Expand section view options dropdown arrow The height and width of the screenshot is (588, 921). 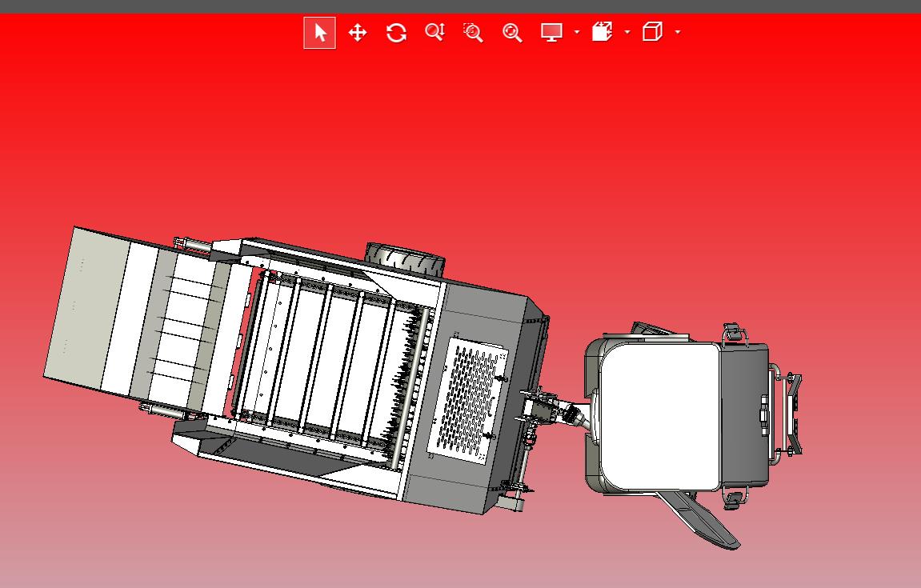(627, 32)
